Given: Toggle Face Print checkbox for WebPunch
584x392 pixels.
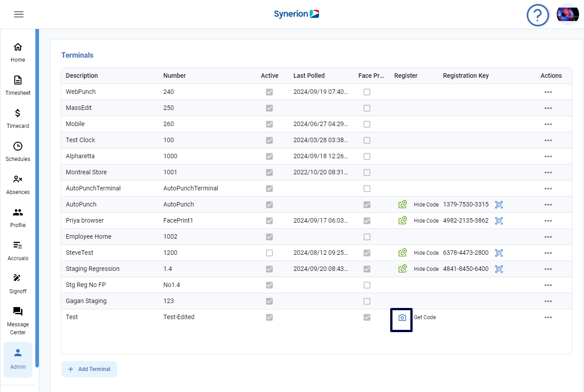Looking at the screenshot, I should pyautogui.click(x=367, y=92).
